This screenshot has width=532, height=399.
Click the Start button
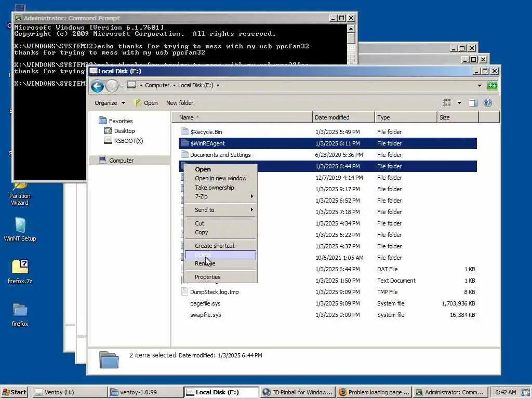coord(15,392)
